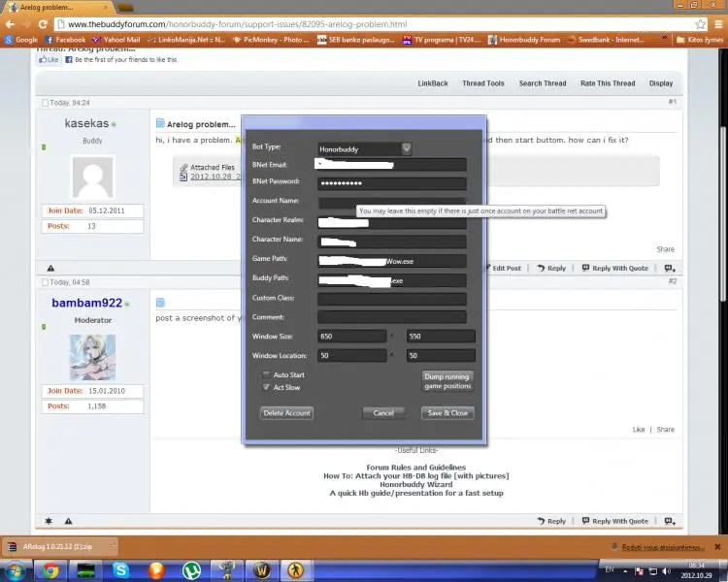This screenshot has height=582, width=728.
Task: Toggle bambam922 post selection checkbox
Action: [x=45, y=282]
